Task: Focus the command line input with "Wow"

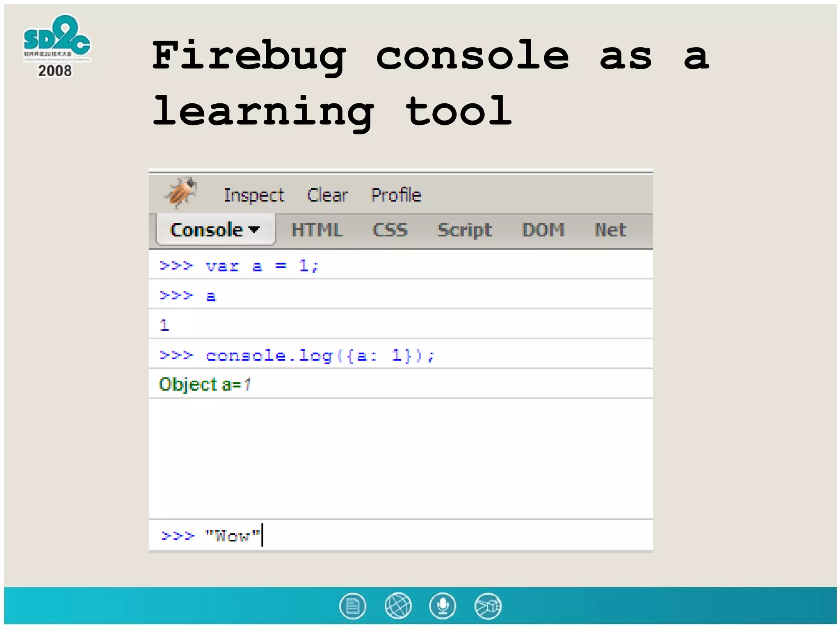Action: click(x=401, y=535)
